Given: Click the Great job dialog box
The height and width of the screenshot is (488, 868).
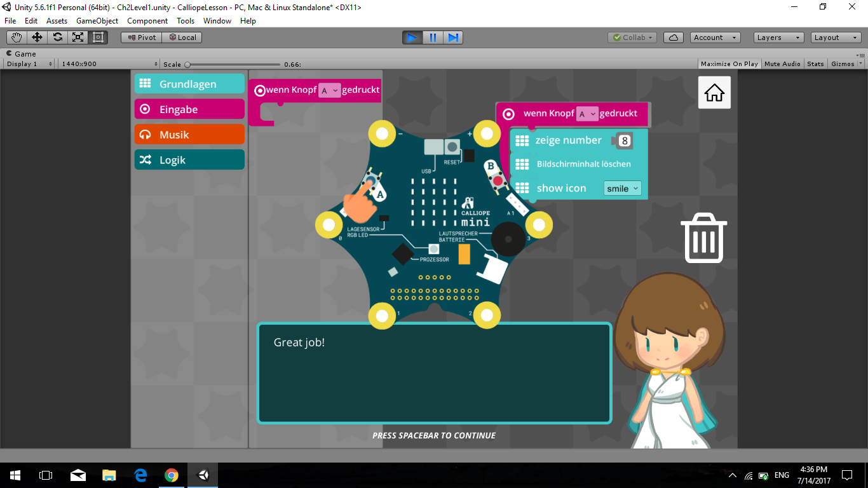Looking at the screenshot, I should [434, 373].
